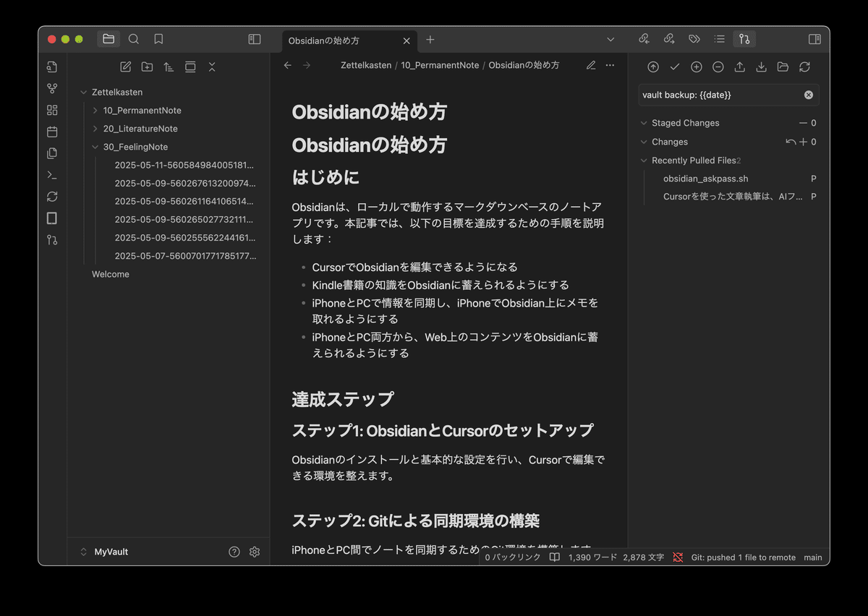Collapse the left sidebar
This screenshot has width=868, height=616.
pyautogui.click(x=255, y=39)
